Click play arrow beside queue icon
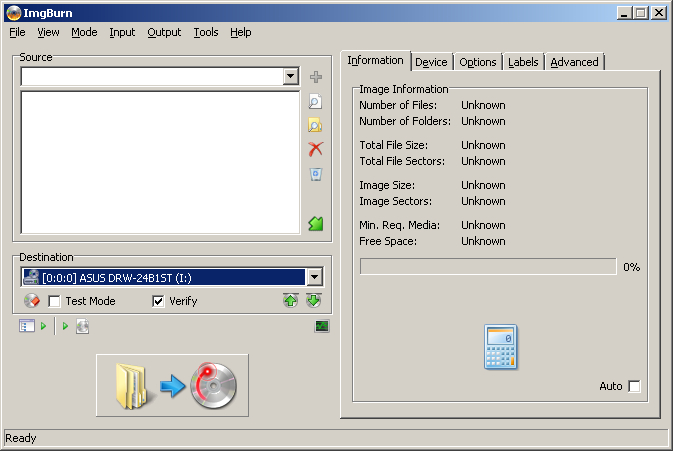 (x=65, y=326)
